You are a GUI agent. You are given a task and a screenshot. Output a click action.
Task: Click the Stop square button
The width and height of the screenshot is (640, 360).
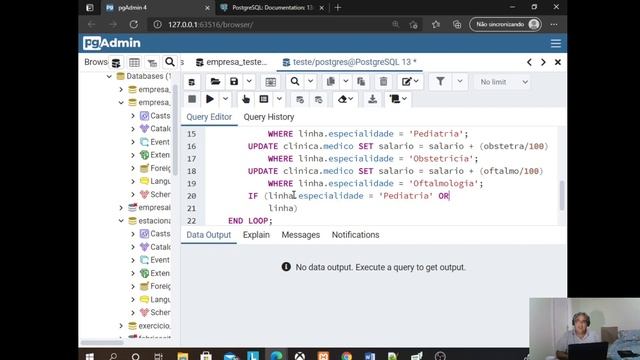[x=192, y=99]
